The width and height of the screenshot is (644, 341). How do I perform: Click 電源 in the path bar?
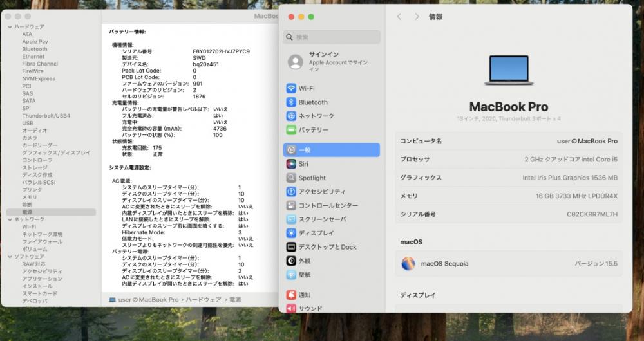(235, 300)
